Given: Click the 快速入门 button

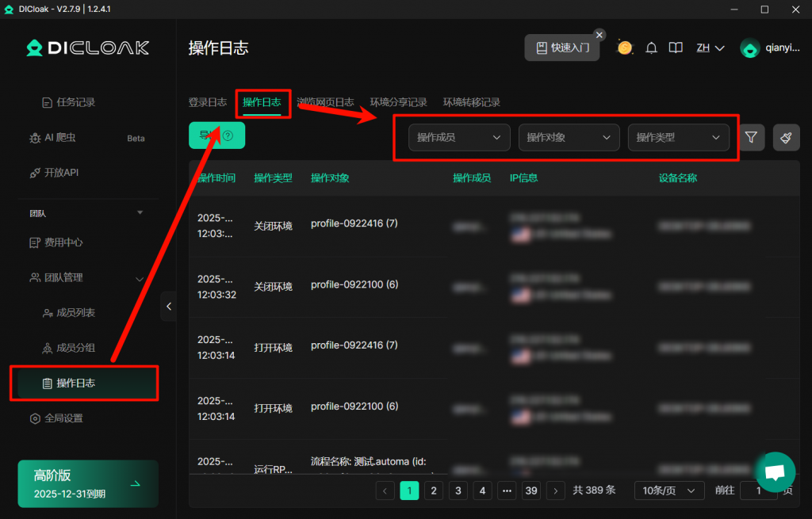Looking at the screenshot, I should point(562,48).
